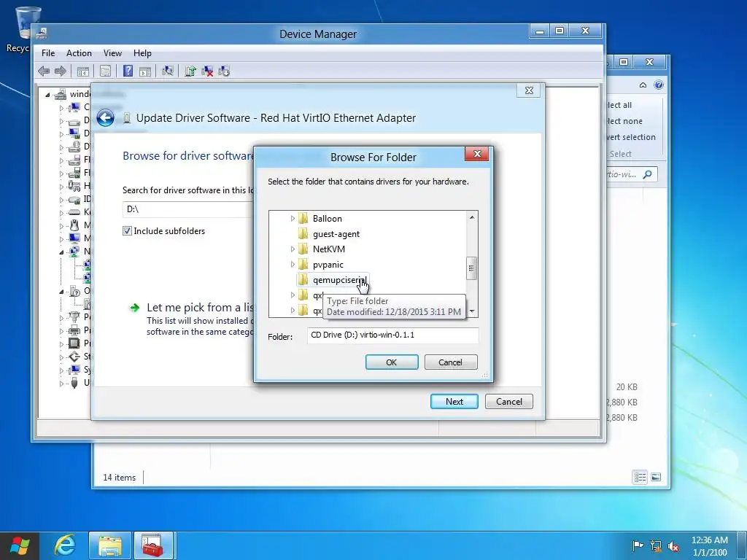
Task: Select the printer category icon in device tree
Action: [x=74, y=330]
